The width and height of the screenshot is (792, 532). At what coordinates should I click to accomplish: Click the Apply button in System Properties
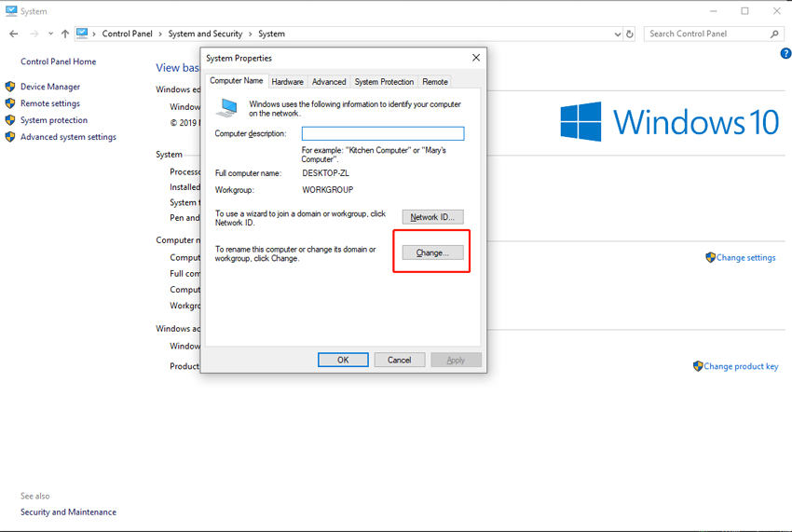(x=456, y=360)
